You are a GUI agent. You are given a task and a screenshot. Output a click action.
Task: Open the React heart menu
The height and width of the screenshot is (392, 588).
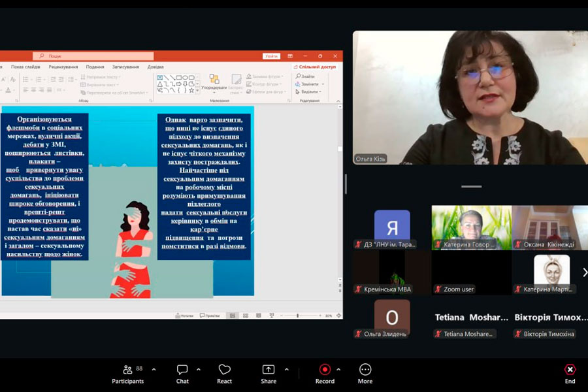click(x=224, y=374)
